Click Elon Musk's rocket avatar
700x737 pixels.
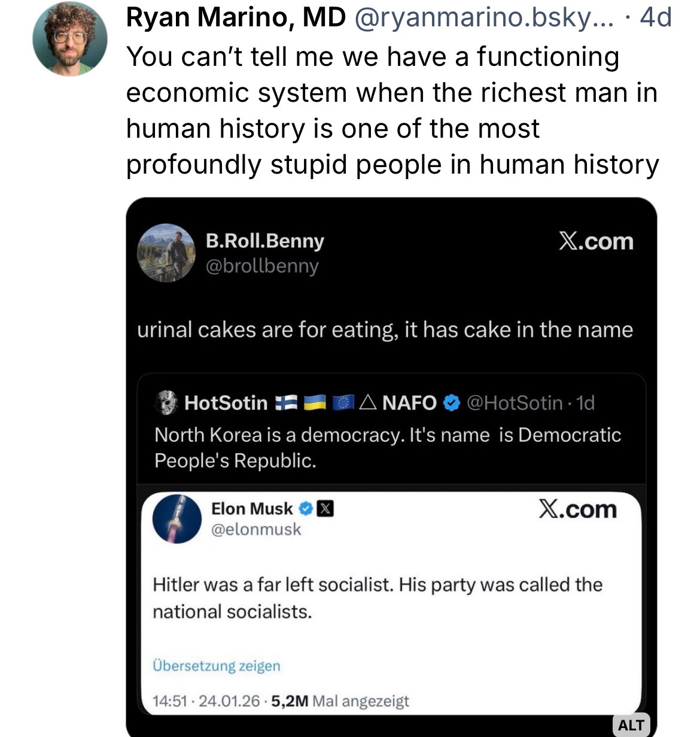(x=177, y=518)
